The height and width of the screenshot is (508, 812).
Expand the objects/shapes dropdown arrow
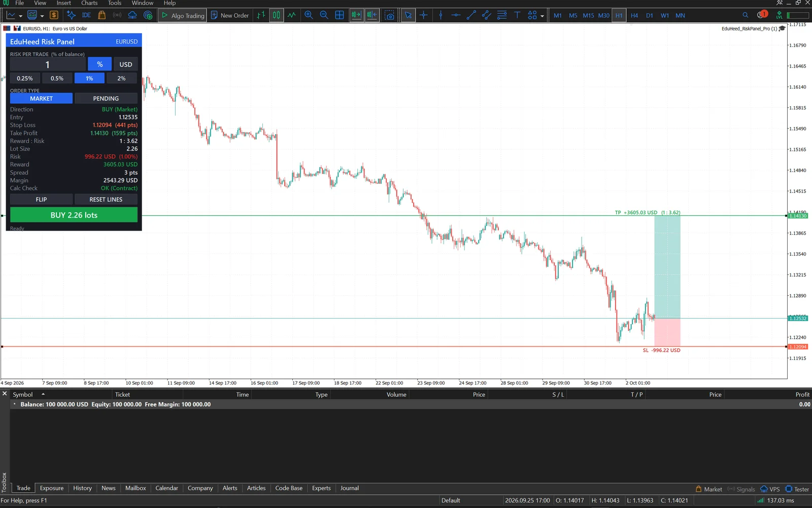click(x=542, y=16)
